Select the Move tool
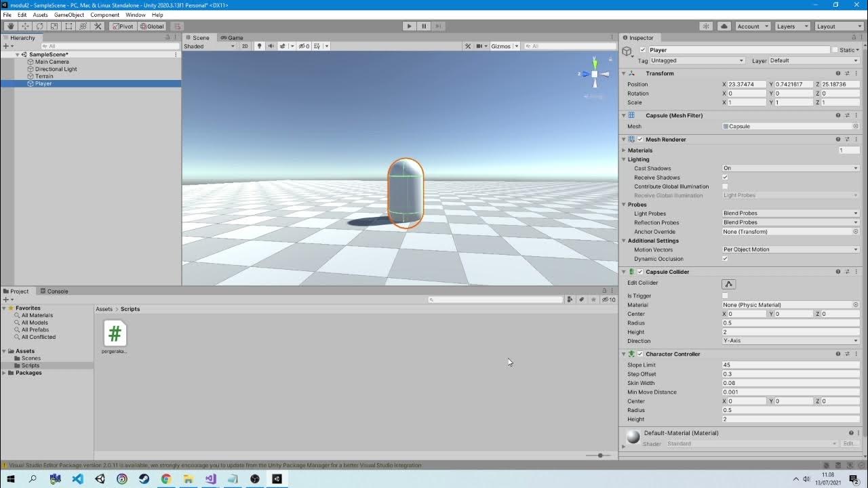 point(25,26)
